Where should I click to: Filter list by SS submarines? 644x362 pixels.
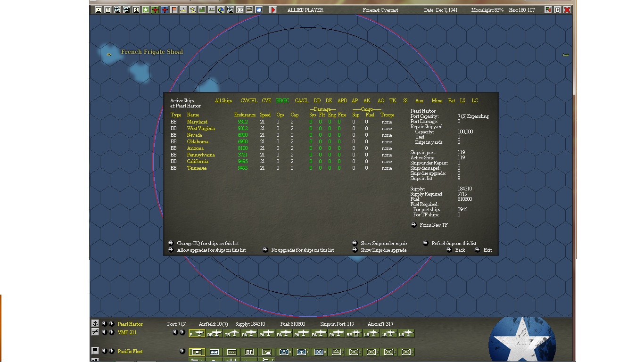point(405,100)
